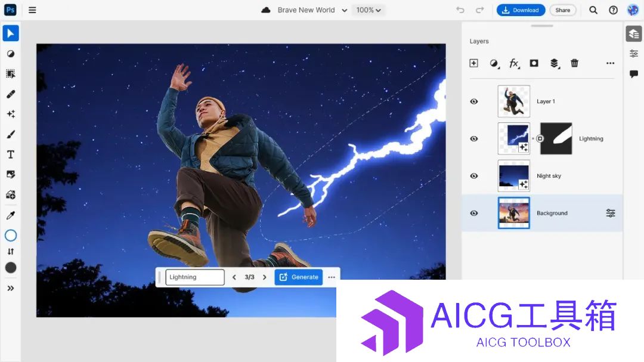Select the Move tool
Image resolution: width=644 pixels, height=362 pixels.
click(11, 33)
